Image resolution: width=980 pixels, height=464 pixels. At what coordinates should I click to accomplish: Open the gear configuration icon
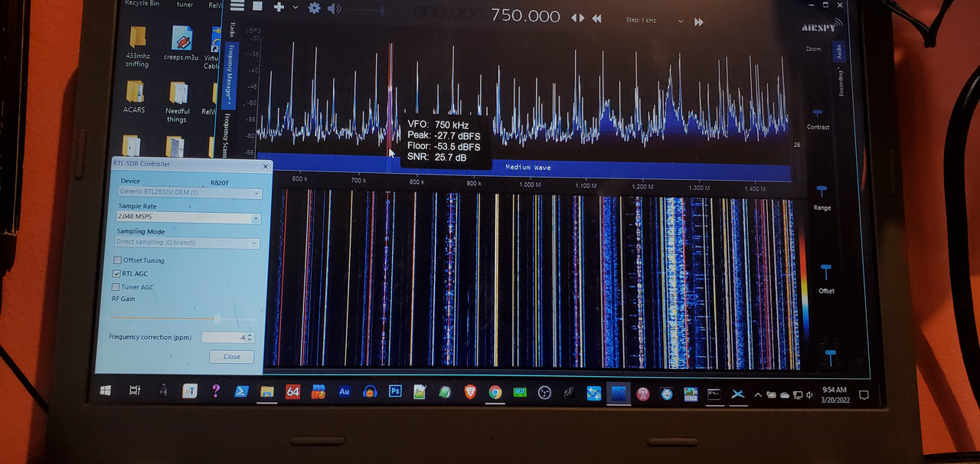pyautogui.click(x=314, y=8)
